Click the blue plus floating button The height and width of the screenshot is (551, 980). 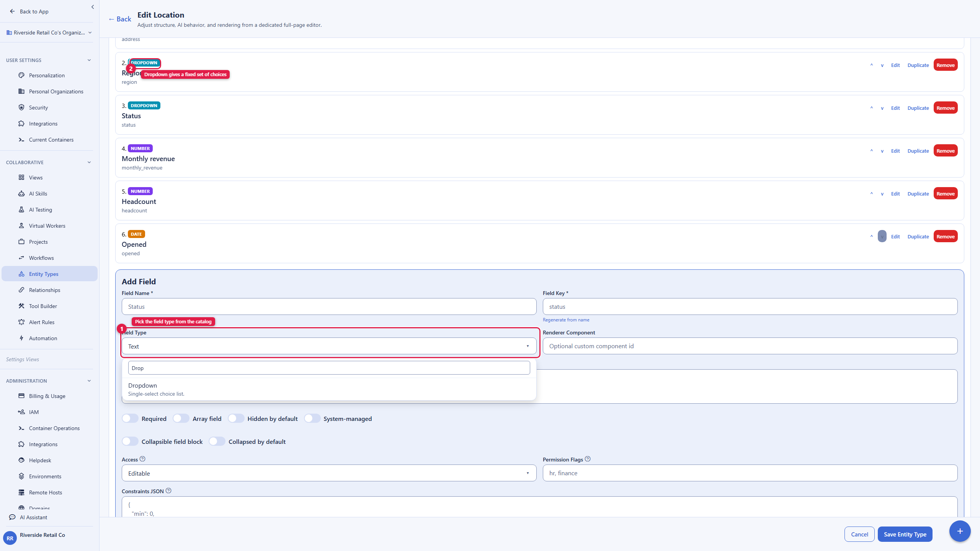tap(960, 531)
